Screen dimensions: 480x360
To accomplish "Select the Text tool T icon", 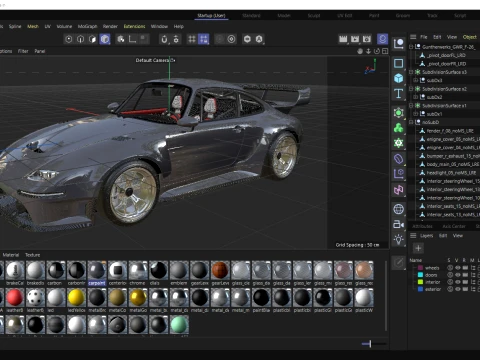I will coord(399,94).
